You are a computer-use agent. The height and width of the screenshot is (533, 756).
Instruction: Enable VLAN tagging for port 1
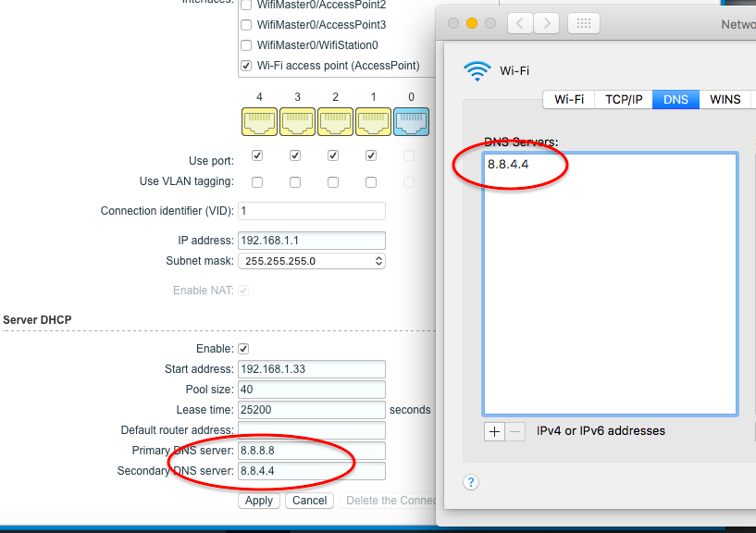coord(371,182)
